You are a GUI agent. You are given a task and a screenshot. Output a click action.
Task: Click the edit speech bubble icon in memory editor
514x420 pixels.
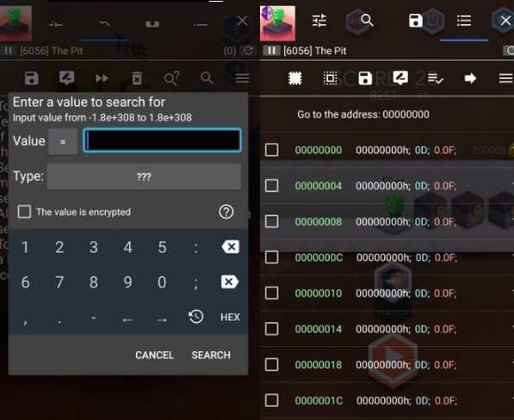point(400,78)
